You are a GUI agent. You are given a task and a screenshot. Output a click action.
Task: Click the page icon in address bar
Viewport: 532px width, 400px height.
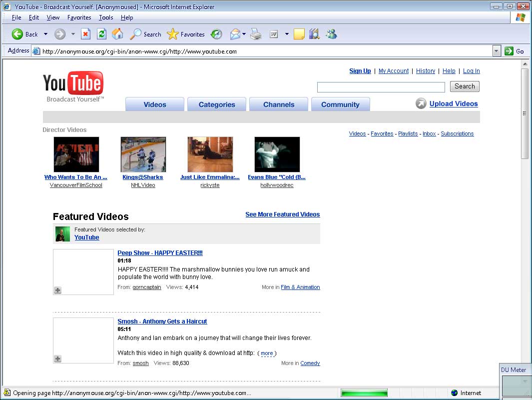(36, 51)
